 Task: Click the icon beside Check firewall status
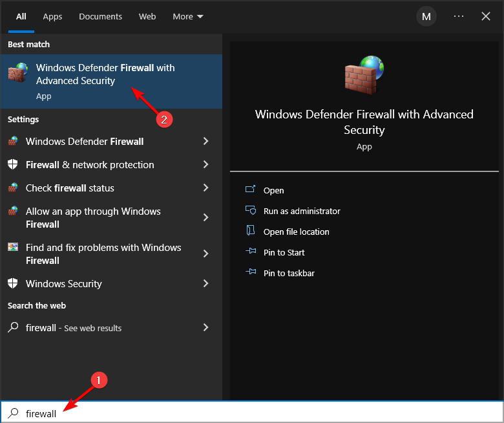13,188
